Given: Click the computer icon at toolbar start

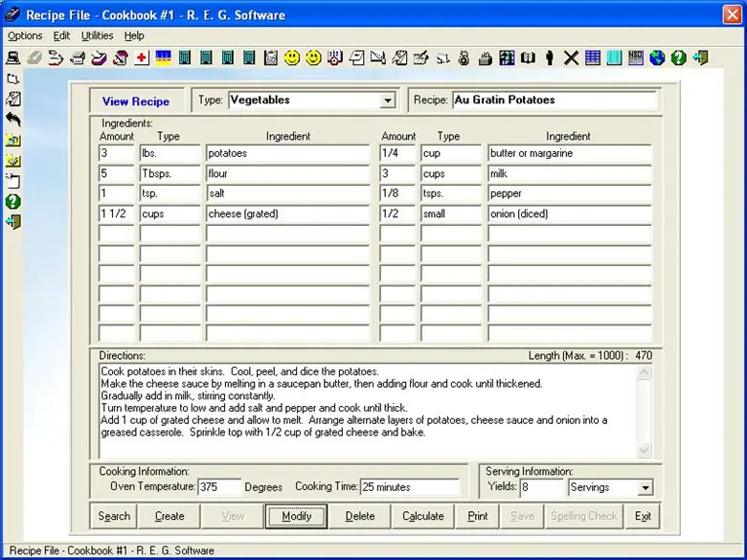Looking at the screenshot, I should point(13,58).
